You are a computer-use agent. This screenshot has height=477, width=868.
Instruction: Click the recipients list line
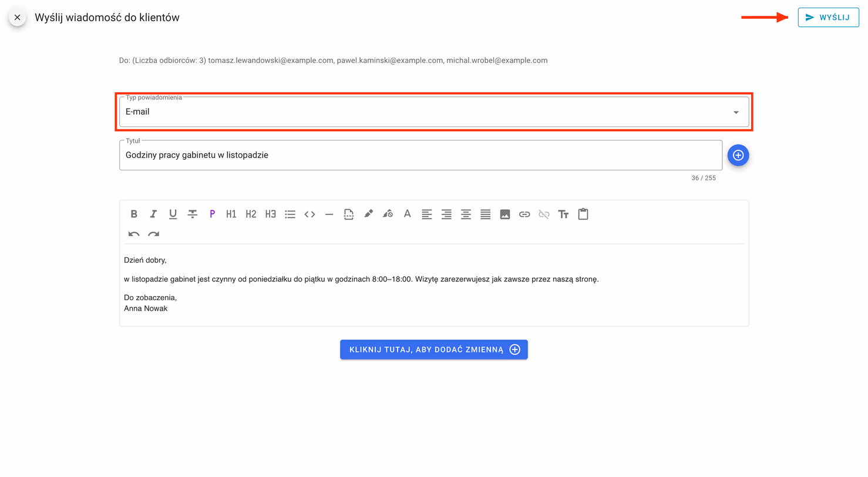333,61
